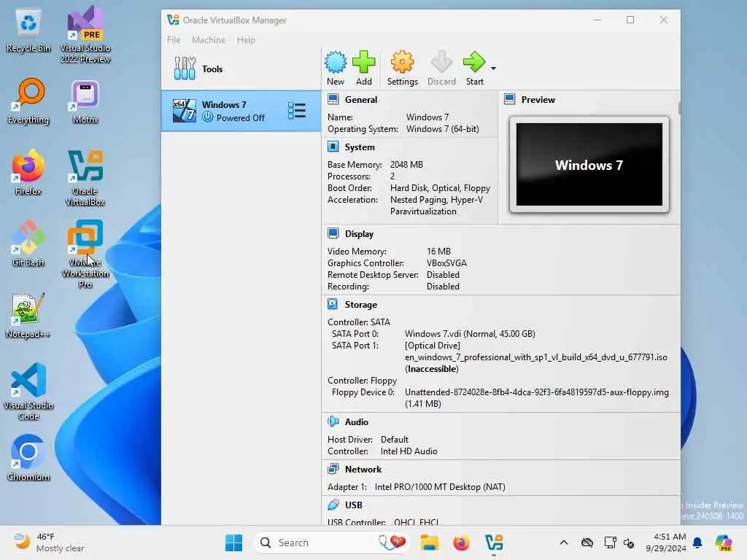Click the Discard toolbar icon
Screen dimensions: 747x560
click(441, 62)
